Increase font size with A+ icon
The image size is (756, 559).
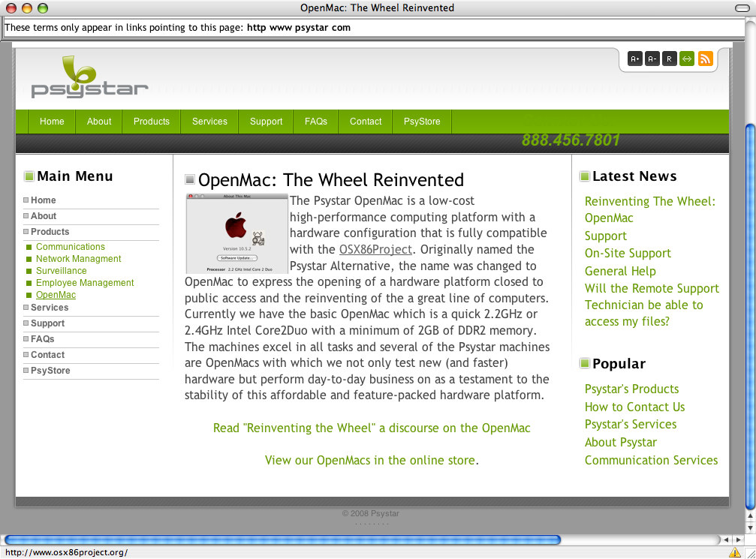[634, 59]
